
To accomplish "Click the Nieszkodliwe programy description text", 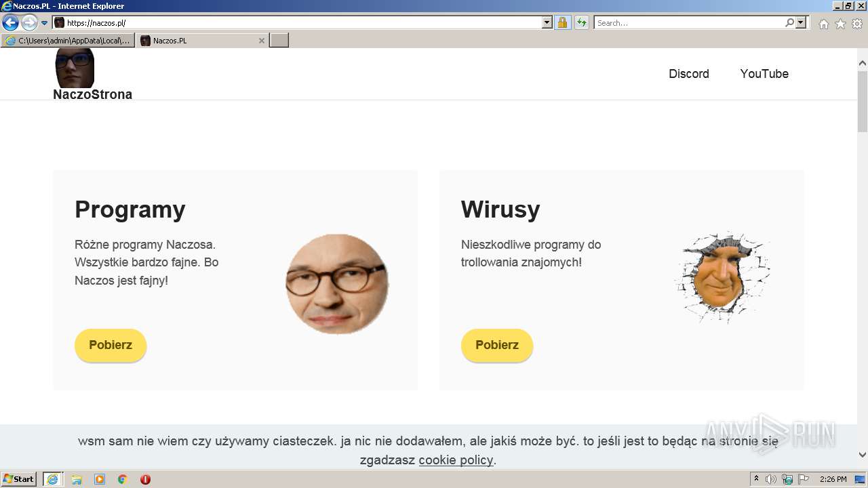I will pos(531,253).
